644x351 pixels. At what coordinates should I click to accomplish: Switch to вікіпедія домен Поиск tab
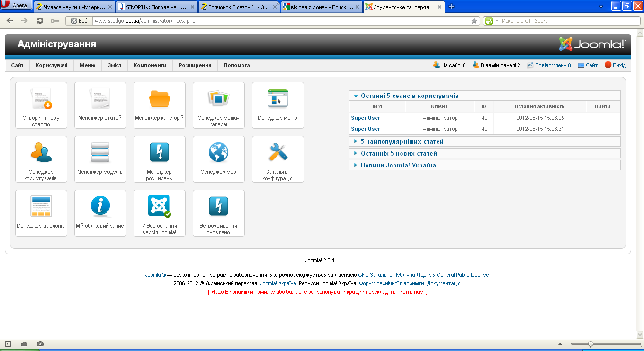pyautogui.click(x=321, y=7)
